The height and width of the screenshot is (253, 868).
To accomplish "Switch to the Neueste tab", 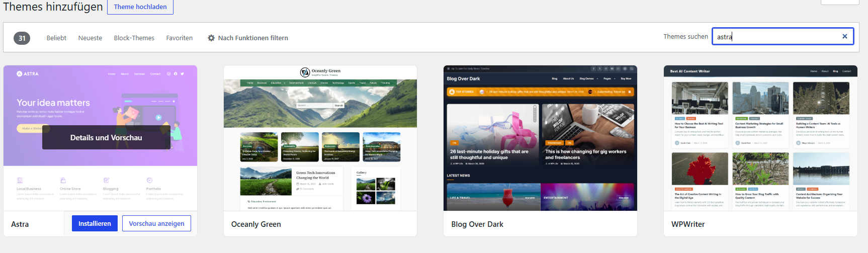I will [x=90, y=38].
